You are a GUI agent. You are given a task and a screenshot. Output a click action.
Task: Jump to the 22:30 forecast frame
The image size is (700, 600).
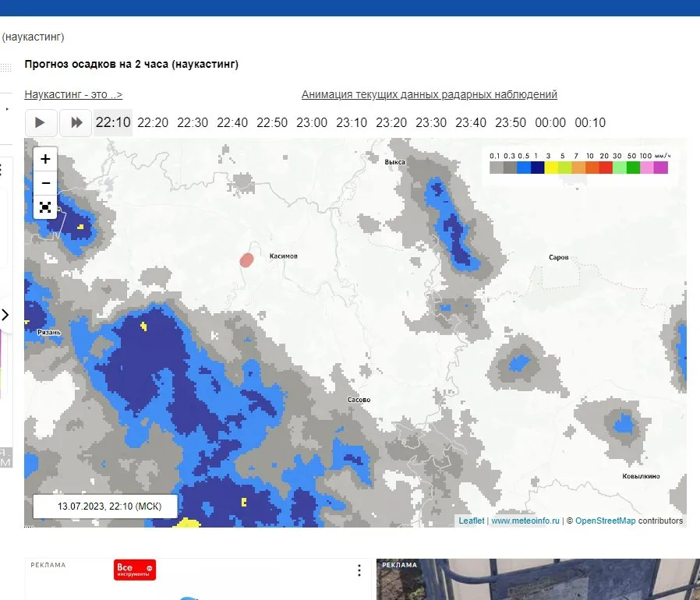(x=193, y=122)
